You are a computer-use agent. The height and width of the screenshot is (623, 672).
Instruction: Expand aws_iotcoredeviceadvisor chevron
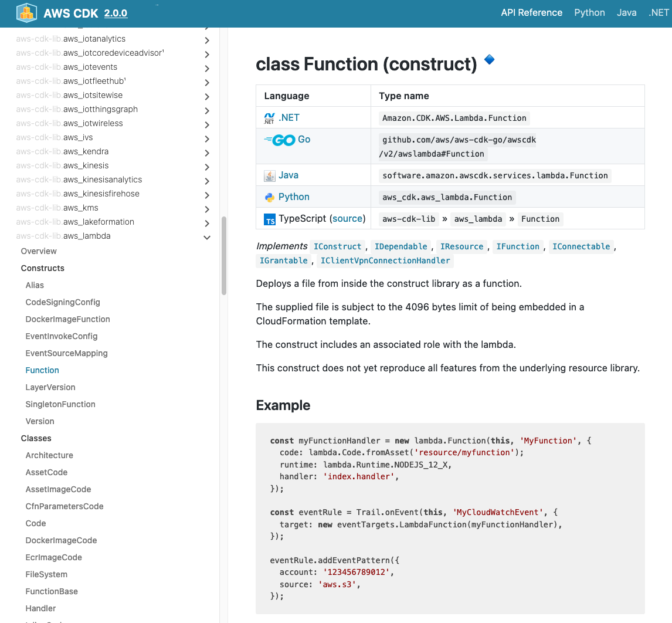207,55
